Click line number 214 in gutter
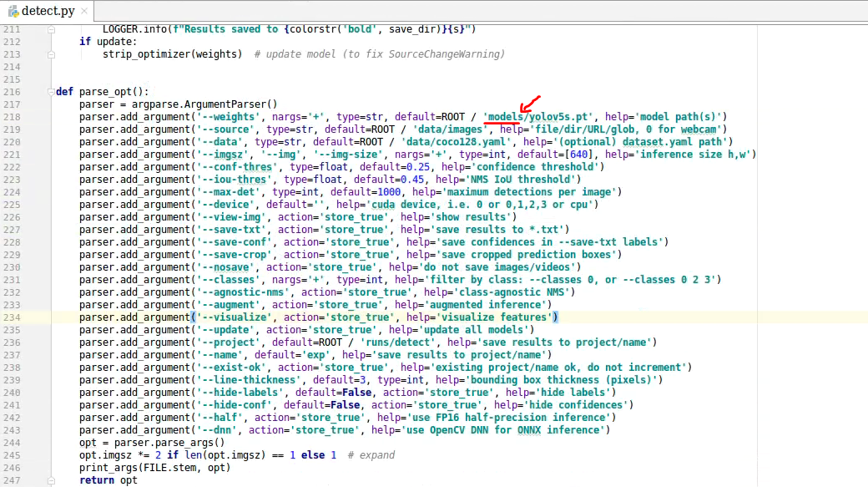The width and height of the screenshot is (868, 487). click(12, 67)
